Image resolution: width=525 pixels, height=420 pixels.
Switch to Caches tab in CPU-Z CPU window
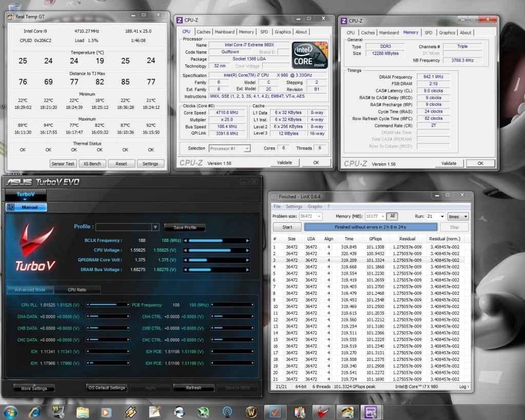204,32
